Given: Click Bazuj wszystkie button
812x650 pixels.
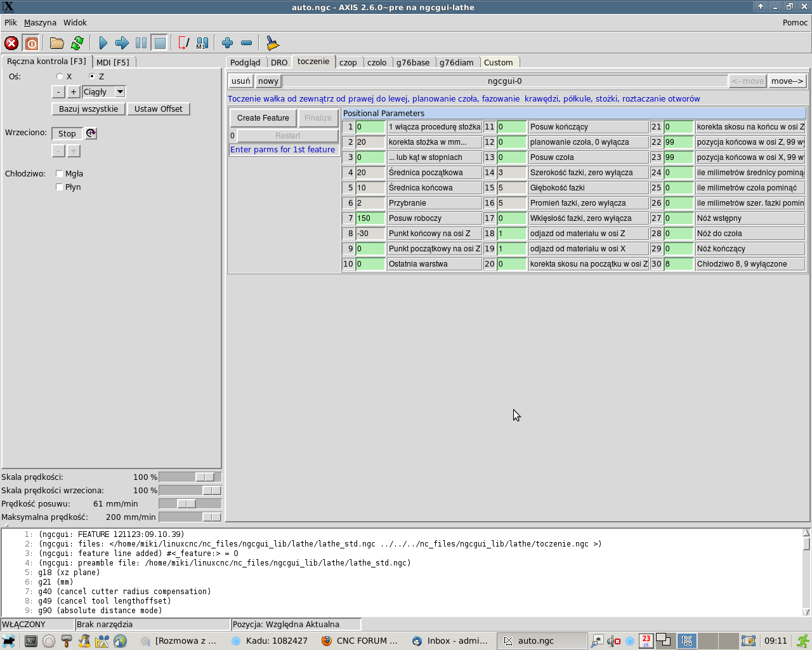Looking at the screenshot, I should (88, 109).
